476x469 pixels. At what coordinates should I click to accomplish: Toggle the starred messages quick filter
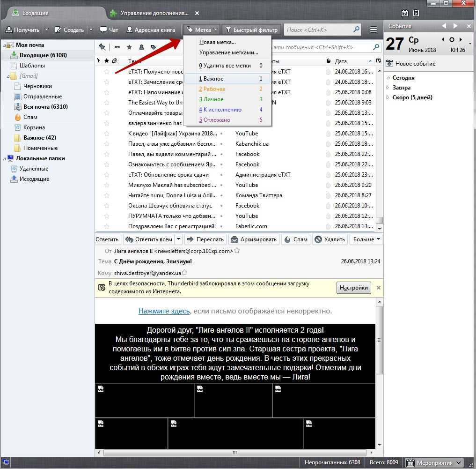coord(129,47)
